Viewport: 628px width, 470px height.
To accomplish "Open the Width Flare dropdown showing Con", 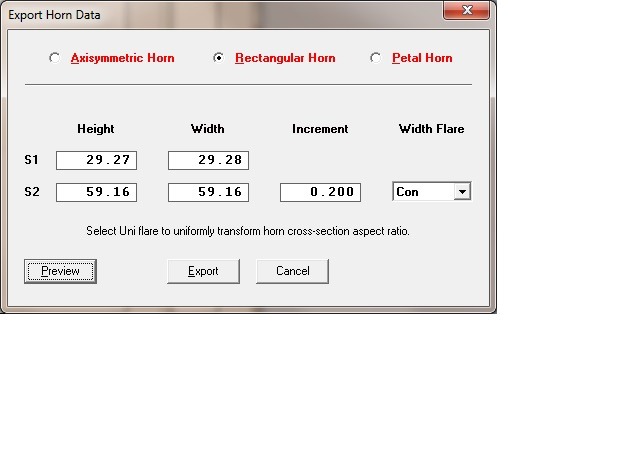I will click(432, 191).
